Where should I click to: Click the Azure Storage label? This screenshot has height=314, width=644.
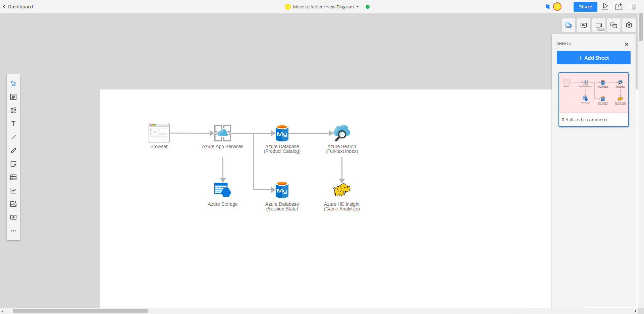coord(223,204)
